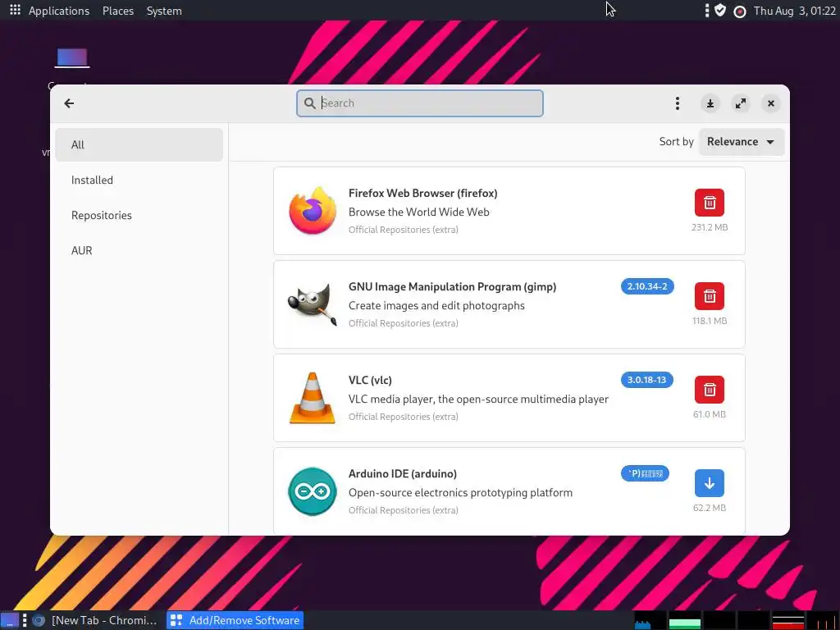Remove VLC using its red trash button
840x630 pixels.
coord(710,390)
